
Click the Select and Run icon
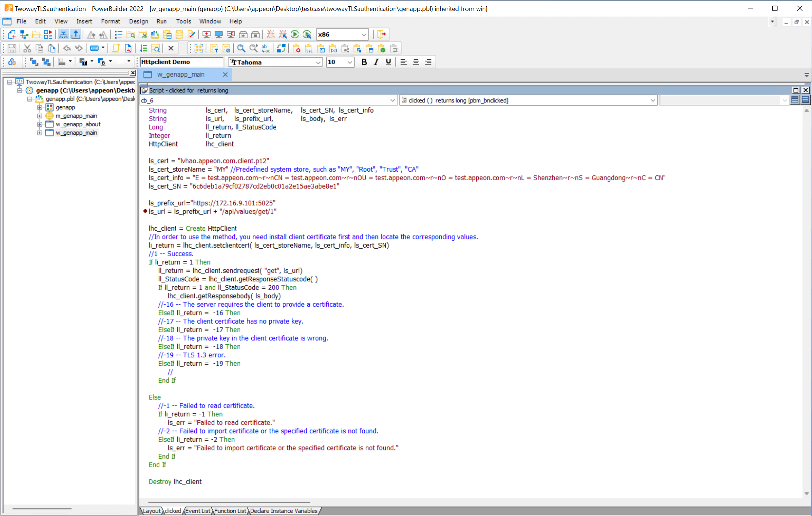click(307, 34)
